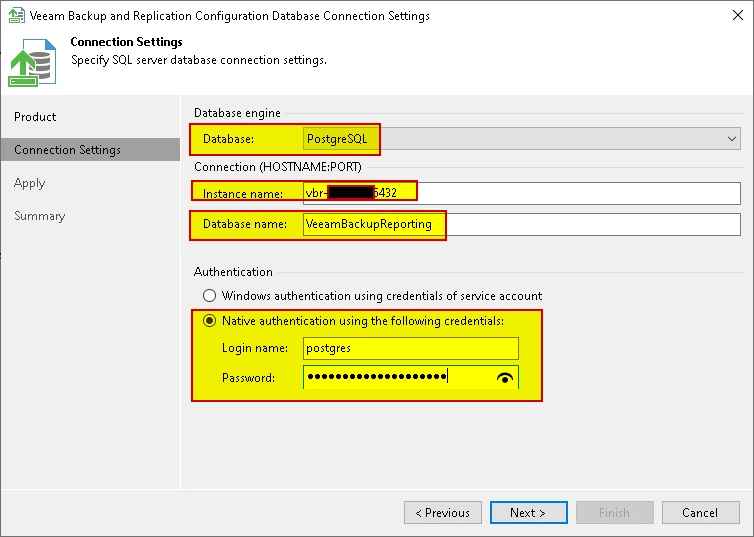Reveal password with the eye icon

pos(504,378)
